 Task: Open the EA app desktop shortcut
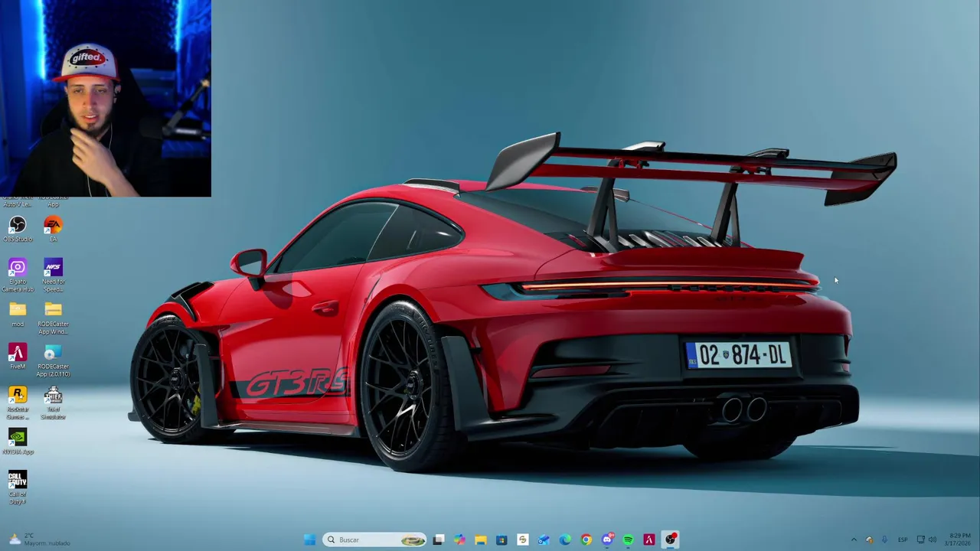pos(53,228)
